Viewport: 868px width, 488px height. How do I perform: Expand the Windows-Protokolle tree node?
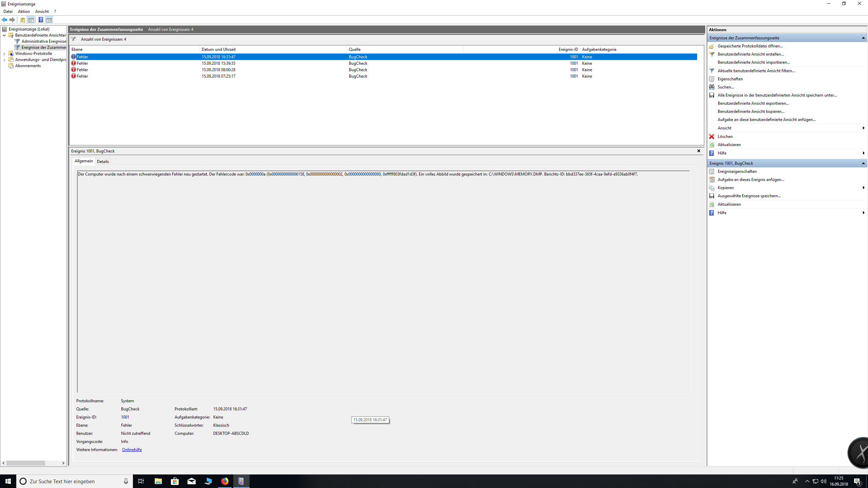tap(4, 54)
